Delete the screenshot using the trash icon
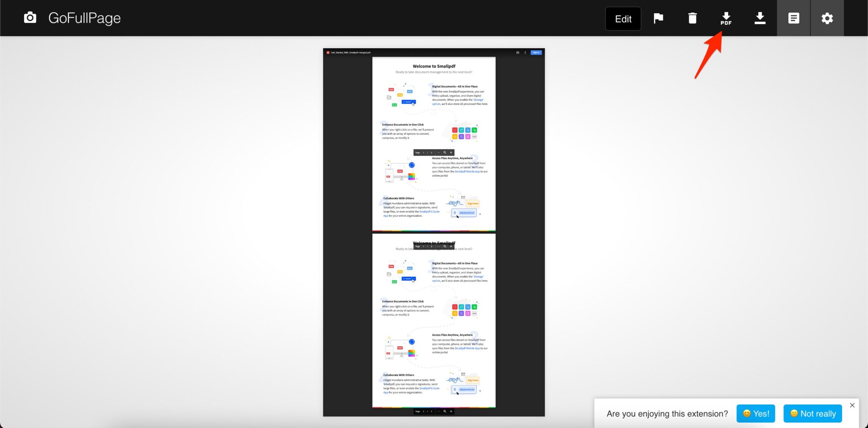Image resolution: width=868 pixels, height=428 pixels. click(x=693, y=18)
